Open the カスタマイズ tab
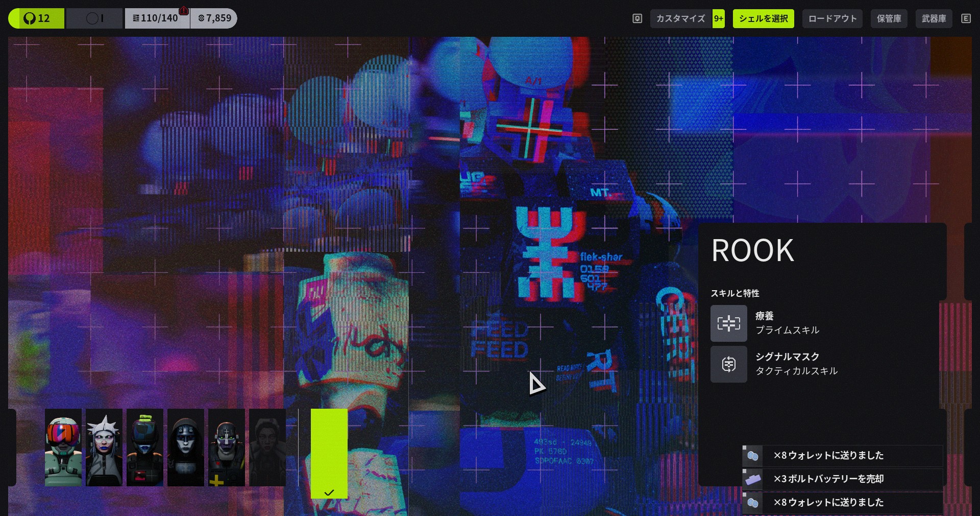The width and height of the screenshot is (980, 516). tap(680, 18)
